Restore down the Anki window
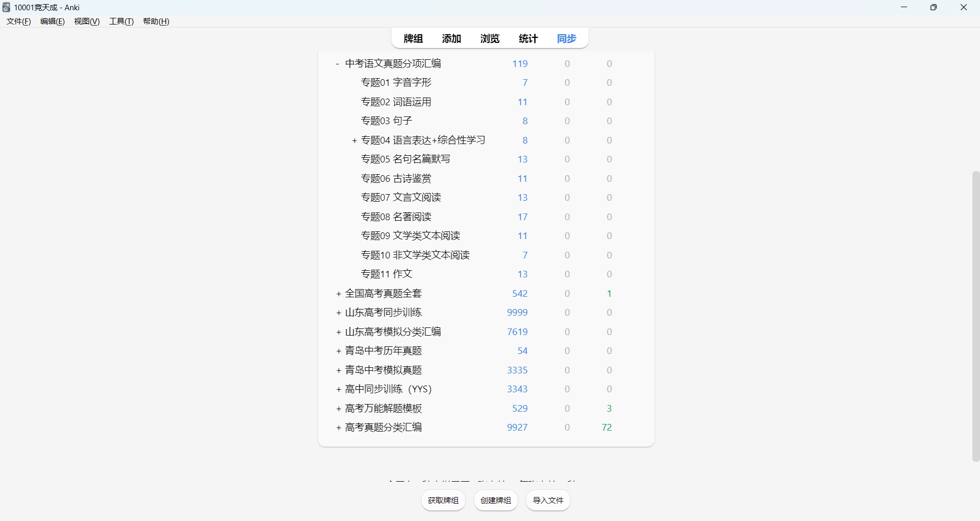This screenshot has width=980, height=521. (x=934, y=7)
